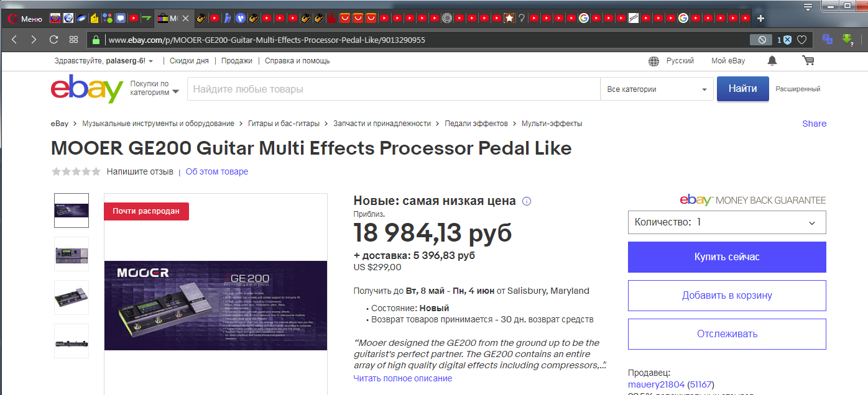
Task: Click the star rating row
Action: (76, 171)
